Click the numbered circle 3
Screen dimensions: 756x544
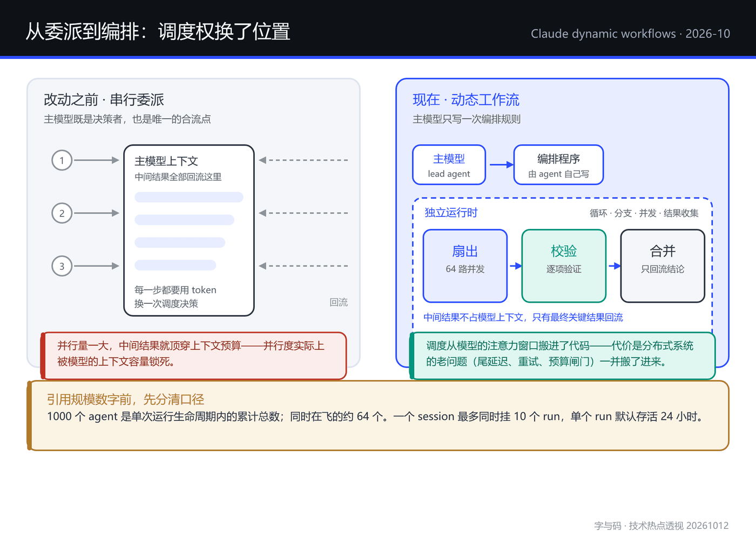pyautogui.click(x=62, y=266)
